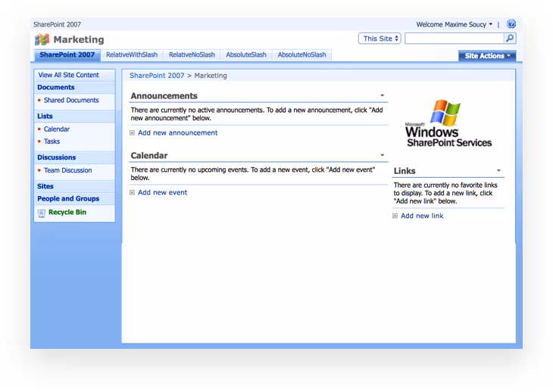
Task: Click the icon beside Add new link
Action: tap(395, 216)
